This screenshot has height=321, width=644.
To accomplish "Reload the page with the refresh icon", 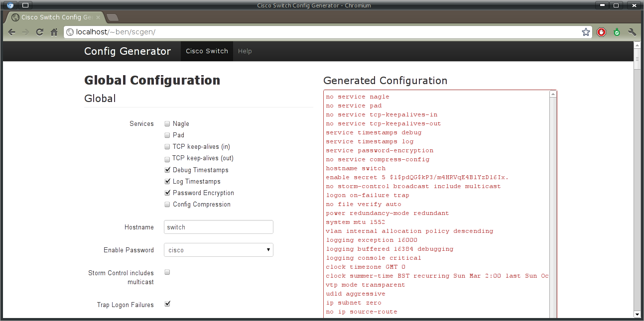I will [x=40, y=32].
